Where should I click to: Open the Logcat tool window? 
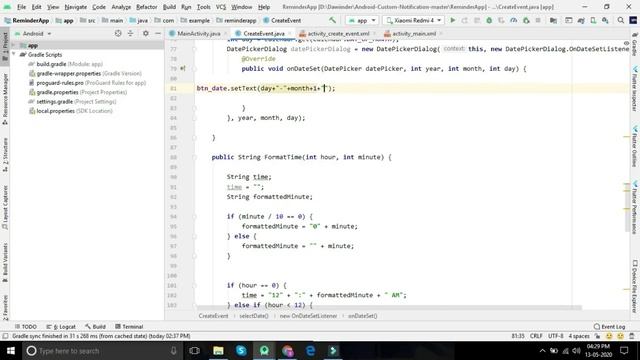click(x=61, y=327)
